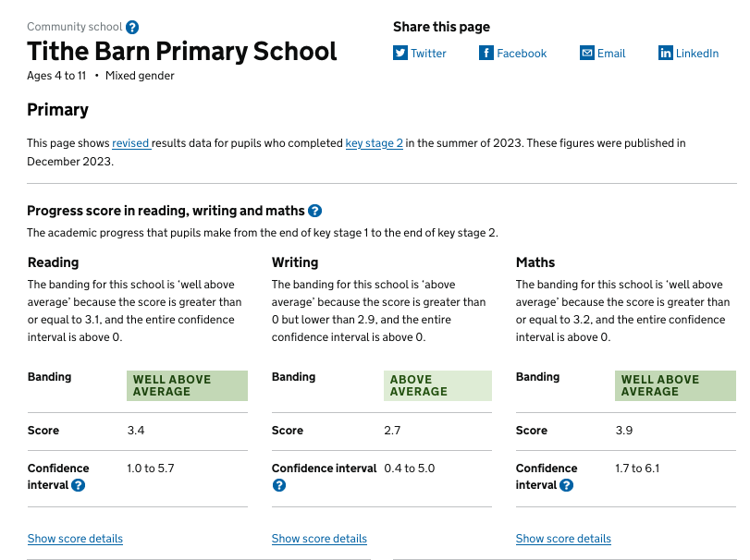
Task: Open help icon next to Progress score heading
Action: [x=314, y=211]
